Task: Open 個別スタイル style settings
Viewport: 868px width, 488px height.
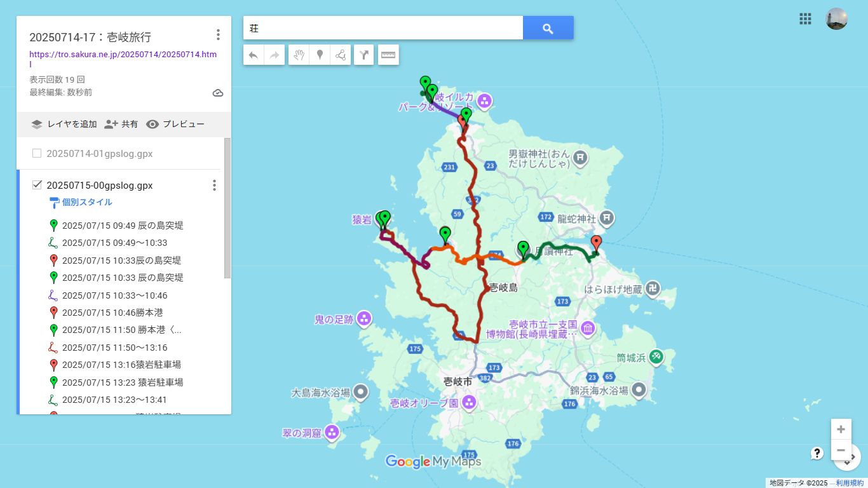Action: pyautogui.click(x=86, y=202)
